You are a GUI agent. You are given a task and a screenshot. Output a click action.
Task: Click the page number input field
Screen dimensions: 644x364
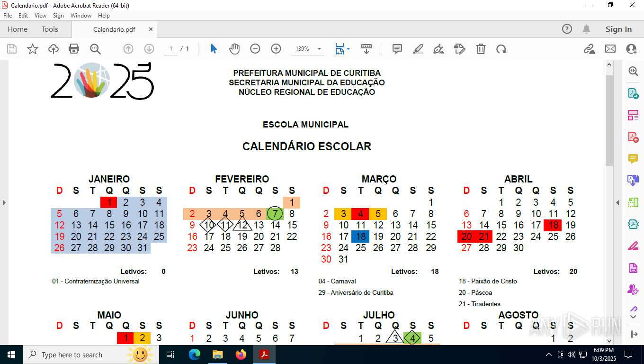click(x=171, y=49)
